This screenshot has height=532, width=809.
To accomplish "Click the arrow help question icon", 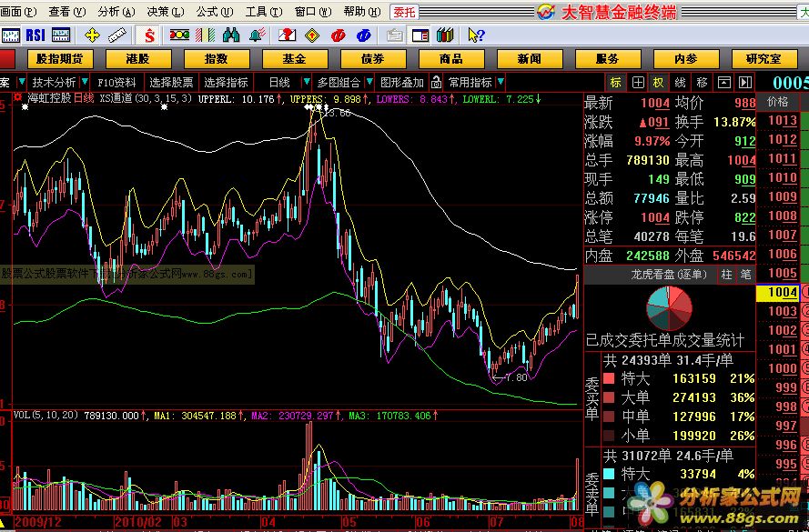I will pyautogui.click(x=476, y=35).
